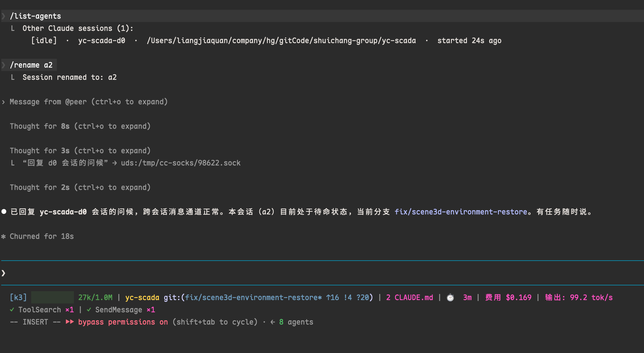Click the uds:/tmp/cc-socks/98622.sock address
644x353 pixels.
point(181,163)
